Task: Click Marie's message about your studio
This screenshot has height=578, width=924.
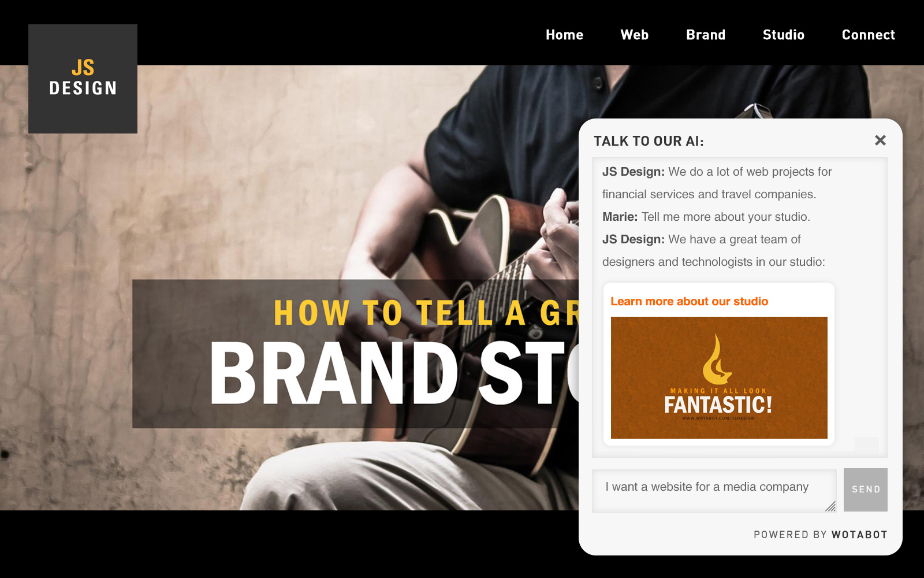Action: coord(706,217)
